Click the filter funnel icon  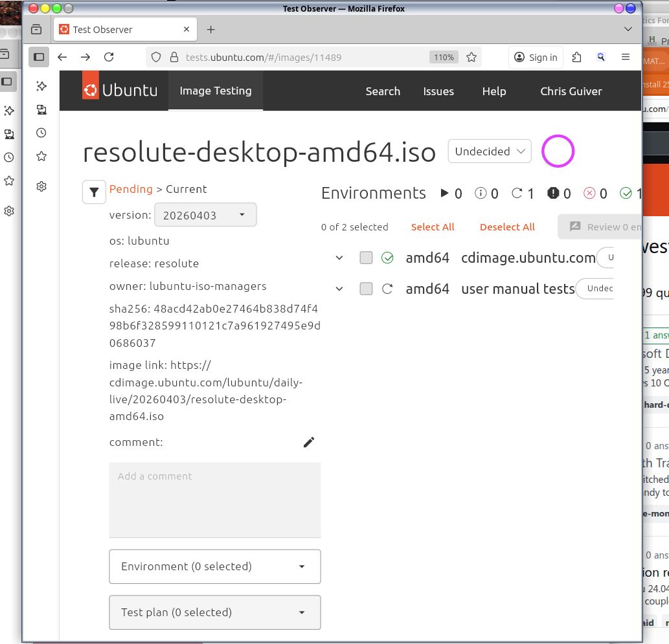point(95,192)
